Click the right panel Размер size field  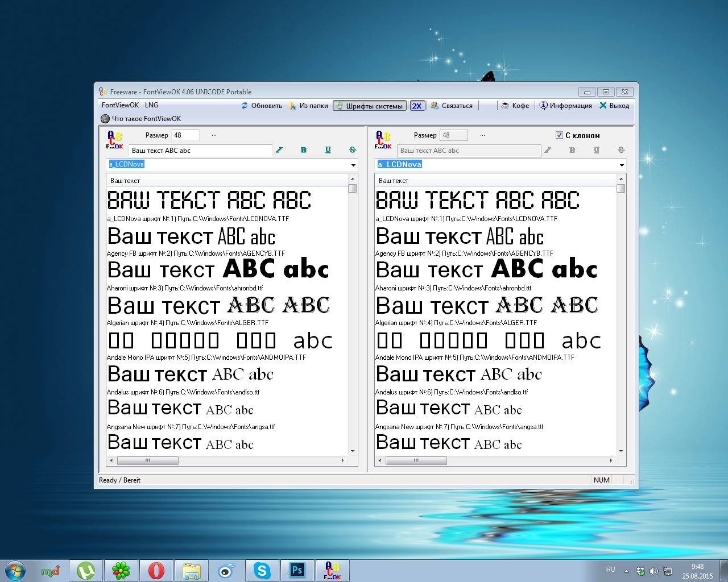454,135
